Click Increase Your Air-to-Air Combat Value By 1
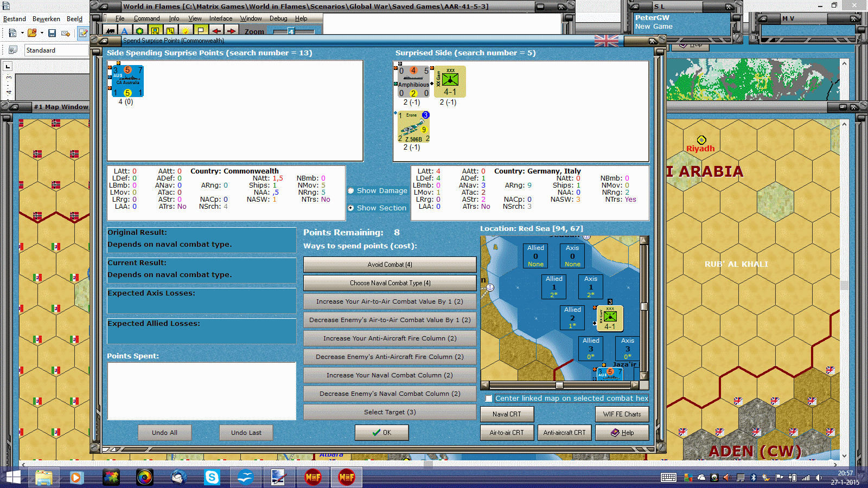868x488 pixels. 390,301
